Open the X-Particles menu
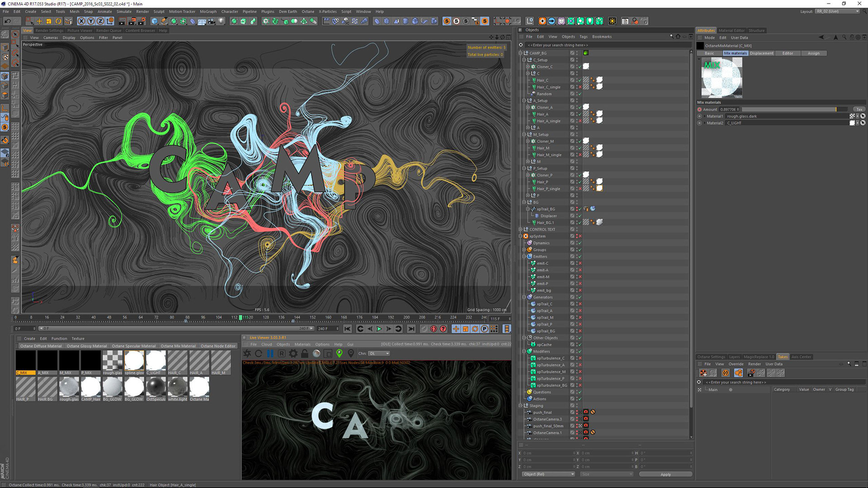Image resolution: width=868 pixels, height=488 pixels. coord(328,11)
